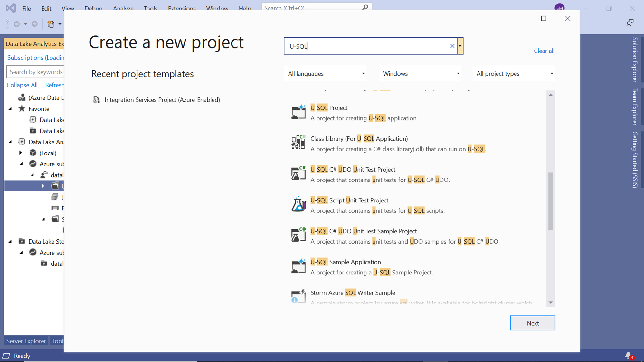Click the U-SQL Sample Application icon
Viewport: 644px width, 362px height.
[x=298, y=266]
